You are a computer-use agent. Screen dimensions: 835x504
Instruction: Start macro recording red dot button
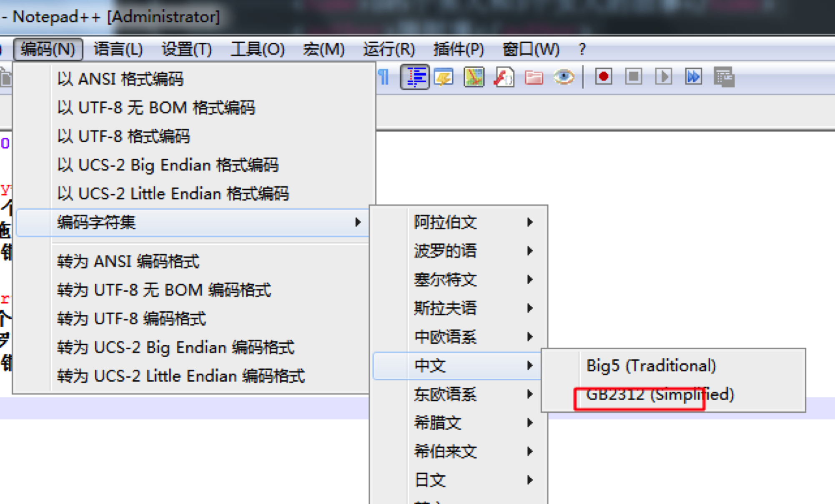coord(603,77)
